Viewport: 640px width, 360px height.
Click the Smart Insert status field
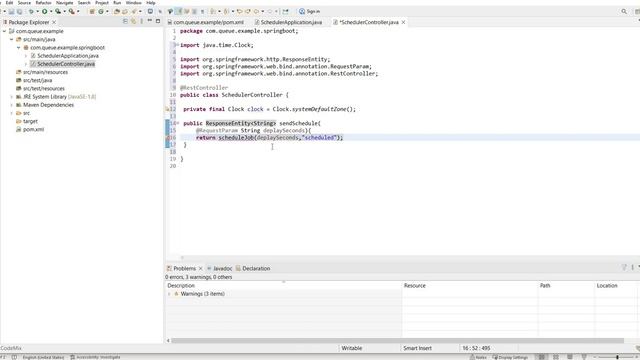point(417,348)
